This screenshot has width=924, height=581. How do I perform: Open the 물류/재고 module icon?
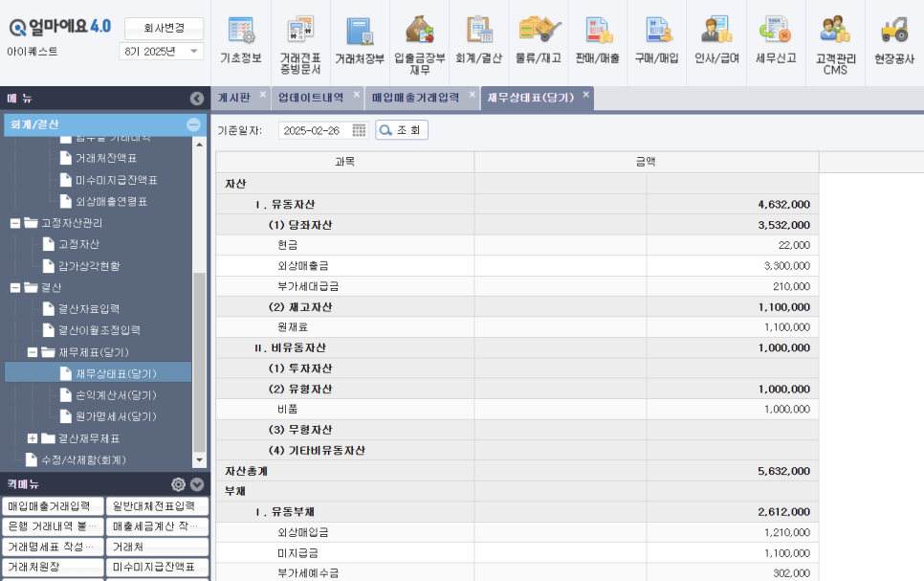pos(539,41)
